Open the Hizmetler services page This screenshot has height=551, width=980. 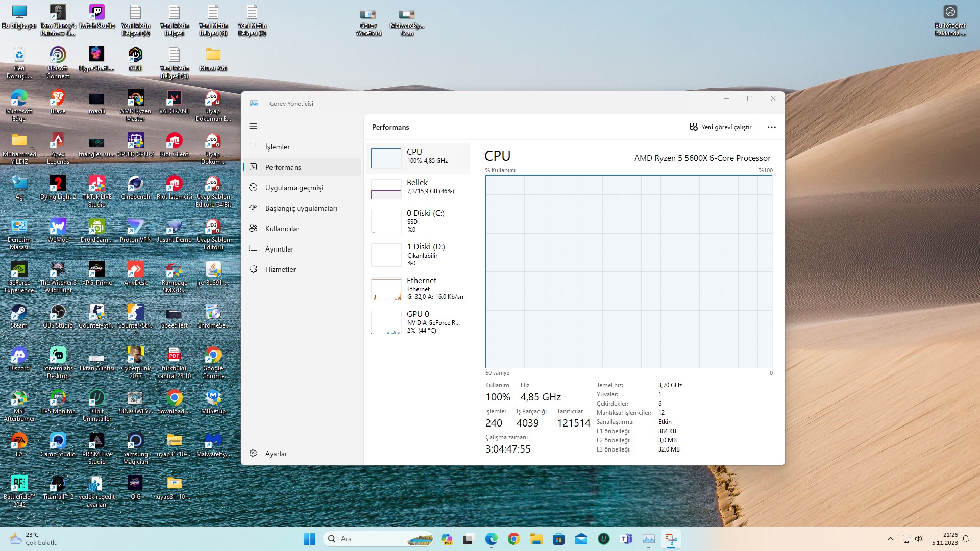click(x=280, y=269)
